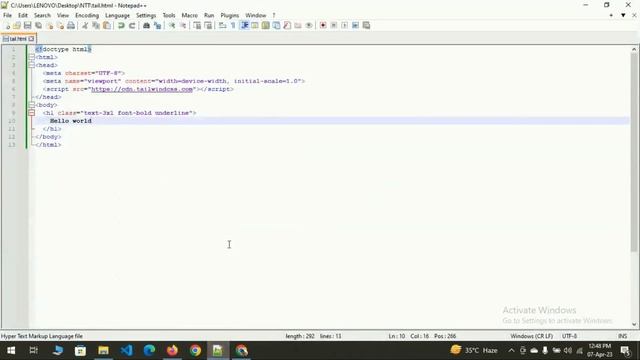
Task: Close the tail.html tab with its red X
Action: click(x=31, y=39)
